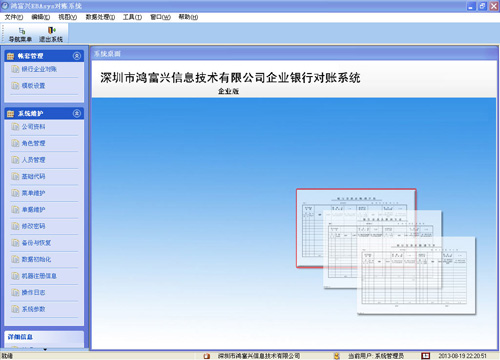The image size is (500, 360).
Task: Click 当前用户: 系统管理员 in status bar
Action: click(376, 356)
